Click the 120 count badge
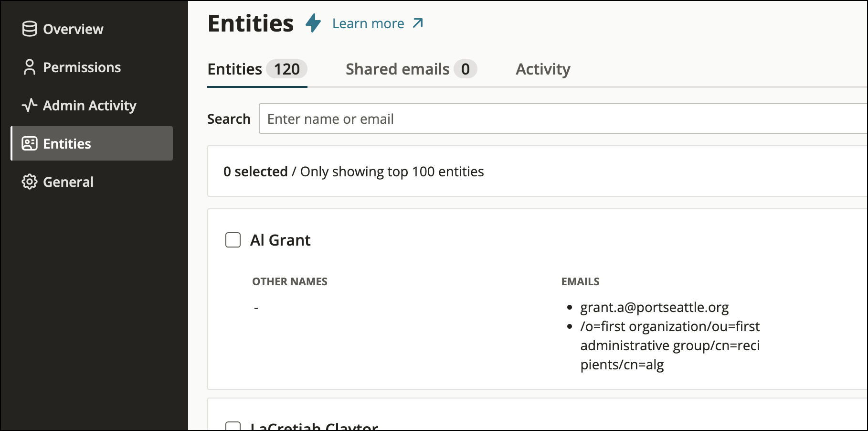This screenshot has width=868, height=431. 286,69
